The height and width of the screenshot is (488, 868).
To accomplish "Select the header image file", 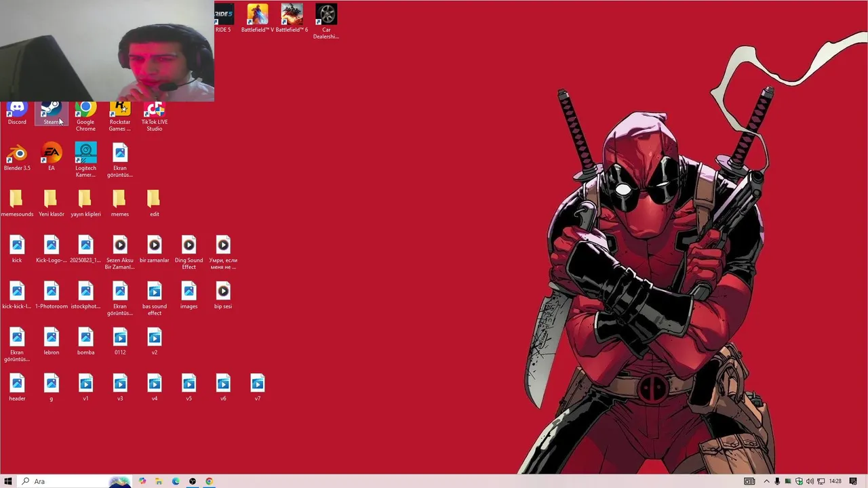I will [17, 388].
